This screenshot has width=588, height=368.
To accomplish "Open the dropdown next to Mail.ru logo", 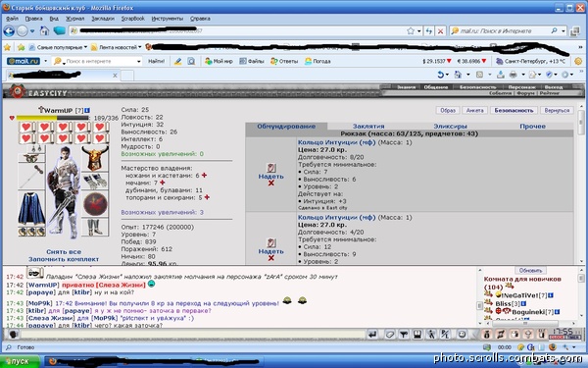I will click(x=46, y=61).
